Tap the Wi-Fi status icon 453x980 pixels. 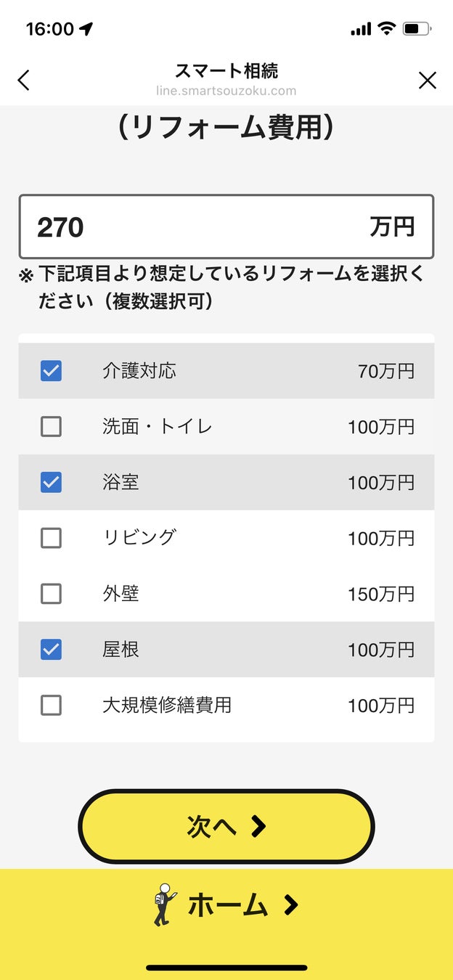(387, 28)
